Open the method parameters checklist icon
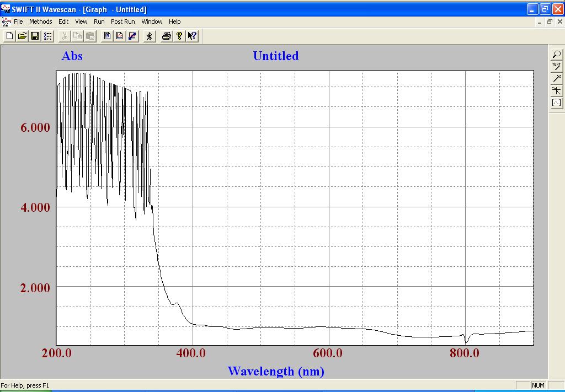Screen dimensions: 565x392 click(x=47, y=36)
